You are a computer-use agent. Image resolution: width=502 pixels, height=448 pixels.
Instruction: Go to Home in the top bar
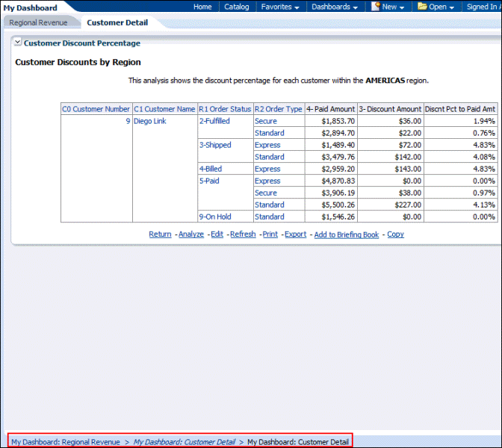point(202,7)
